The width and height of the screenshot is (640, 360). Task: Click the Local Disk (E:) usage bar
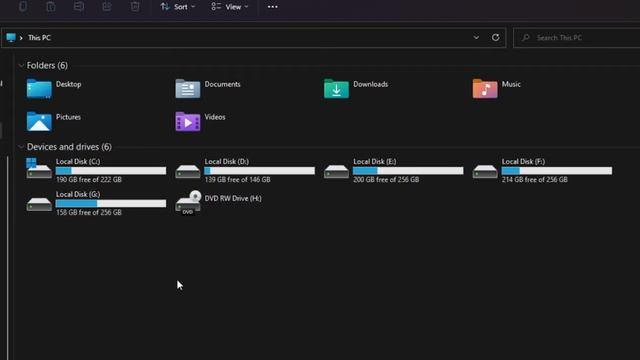[x=408, y=171]
